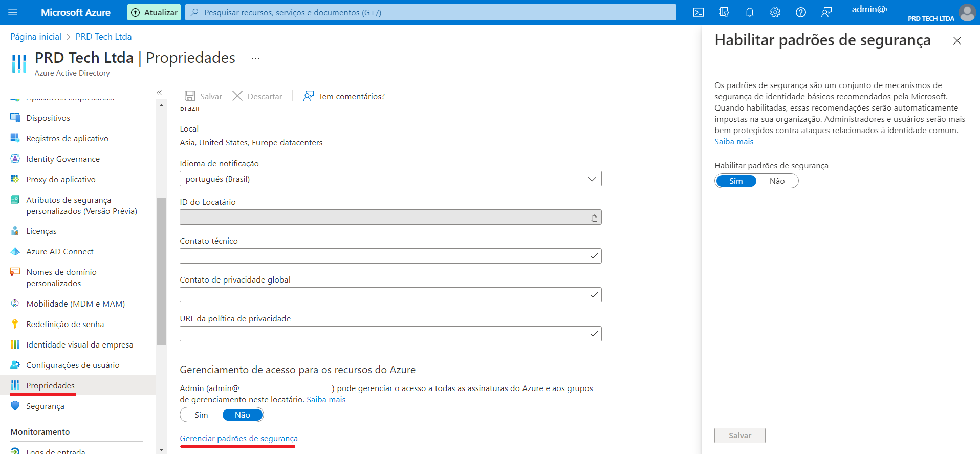Open the help question mark icon
The width and height of the screenshot is (980, 454).
pyautogui.click(x=801, y=12)
